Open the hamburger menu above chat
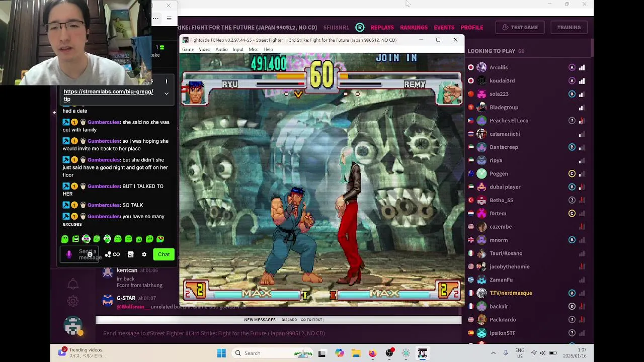The height and width of the screenshot is (362, 644). (x=169, y=19)
